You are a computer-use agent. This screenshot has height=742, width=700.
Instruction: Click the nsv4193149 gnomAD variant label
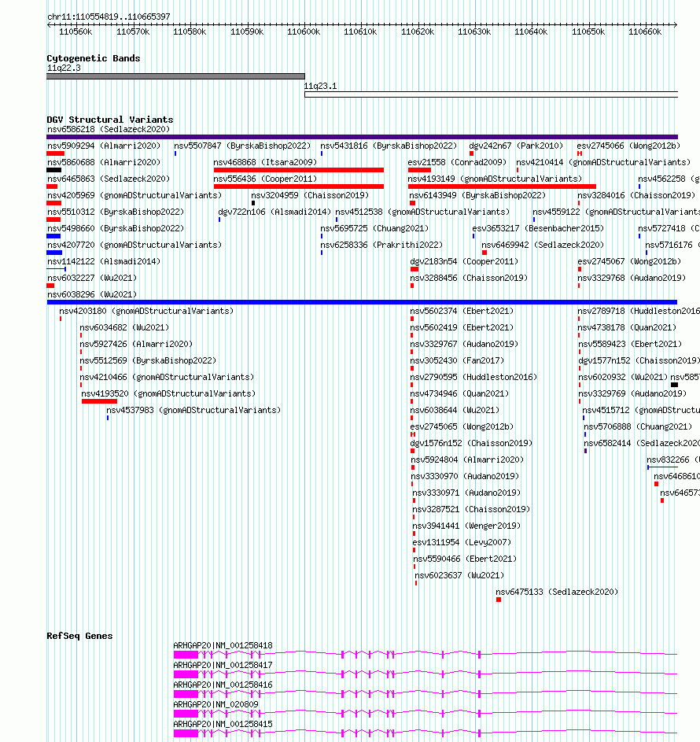pyautogui.click(x=495, y=179)
